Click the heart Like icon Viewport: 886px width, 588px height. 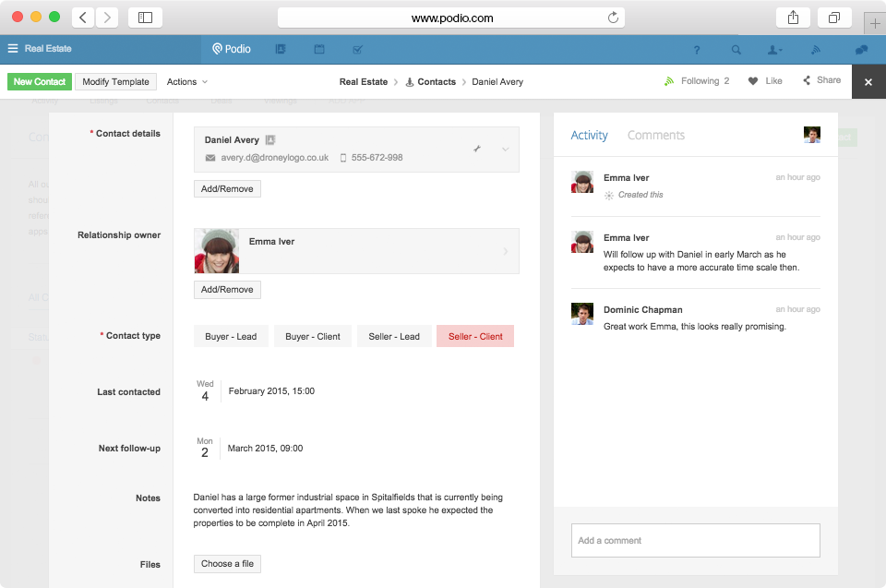click(x=753, y=81)
